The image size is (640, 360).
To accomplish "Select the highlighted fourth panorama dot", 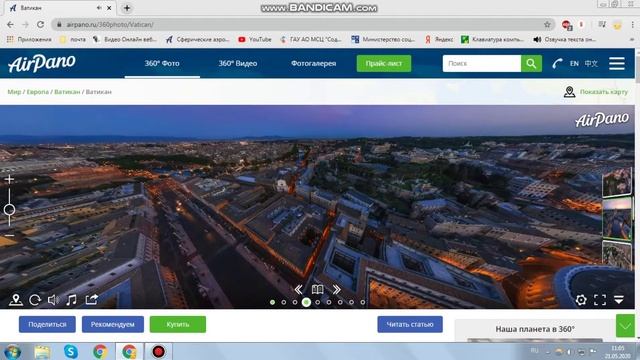I will pos(306,302).
